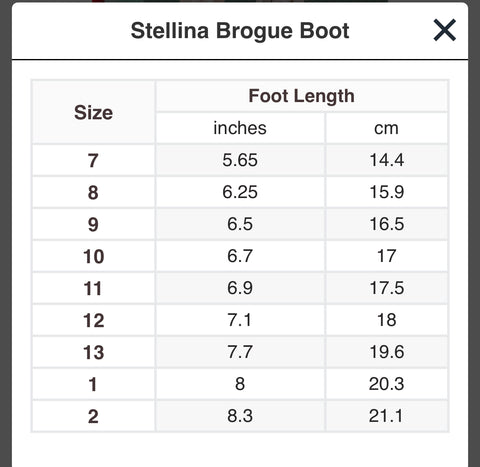Image resolution: width=480 pixels, height=467 pixels.
Task: Select the cm column subheader
Action: click(386, 128)
